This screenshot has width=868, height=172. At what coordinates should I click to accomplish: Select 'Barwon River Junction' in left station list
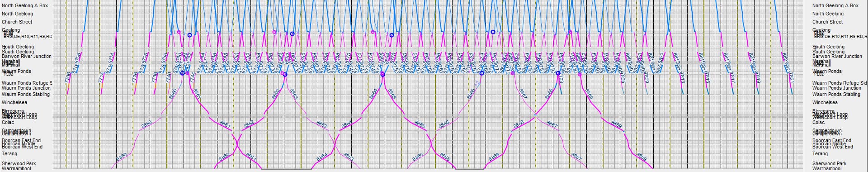click(x=27, y=57)
